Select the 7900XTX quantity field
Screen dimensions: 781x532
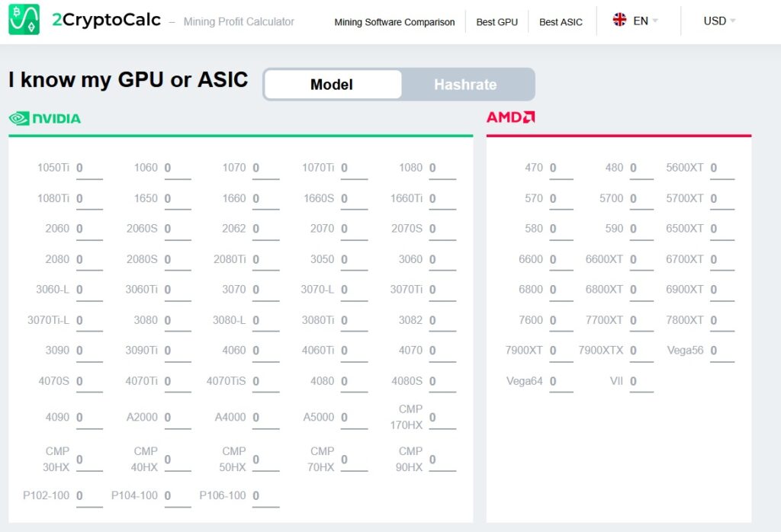tap(641, 351)
